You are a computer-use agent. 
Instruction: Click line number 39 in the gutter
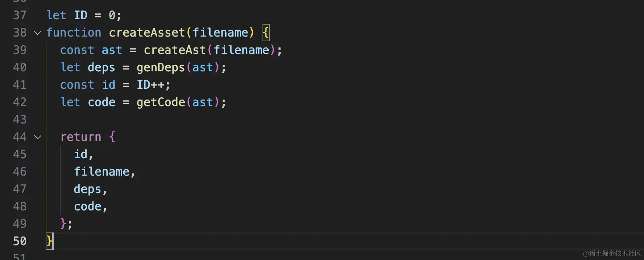pos(20,50)
